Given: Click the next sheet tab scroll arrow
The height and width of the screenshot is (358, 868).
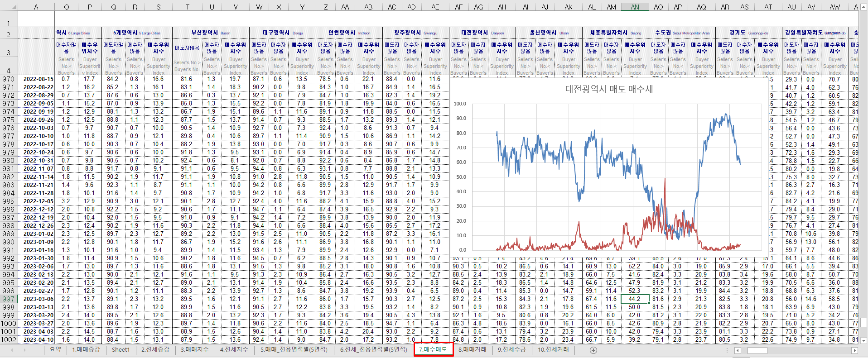Looking at the screenshot, I should pyautogui.click(x=24, y=350).
